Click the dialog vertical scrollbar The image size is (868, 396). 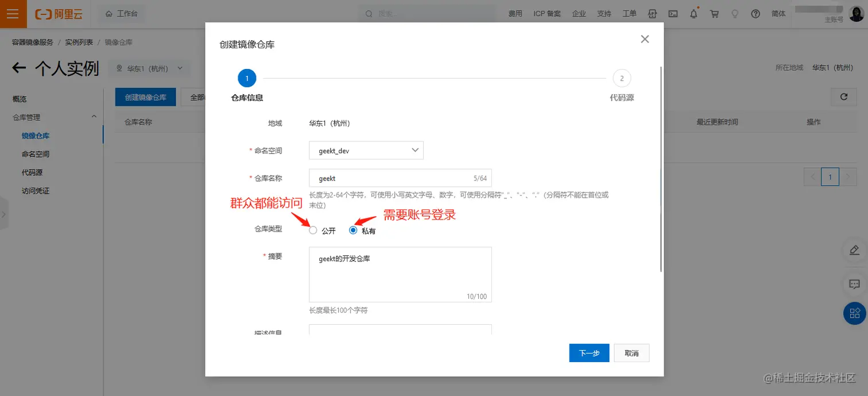pyautogui.click(x=661, y=169)
